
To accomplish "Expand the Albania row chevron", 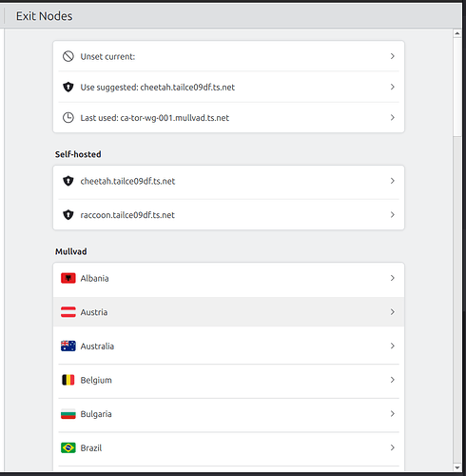I will click(393, 278).
